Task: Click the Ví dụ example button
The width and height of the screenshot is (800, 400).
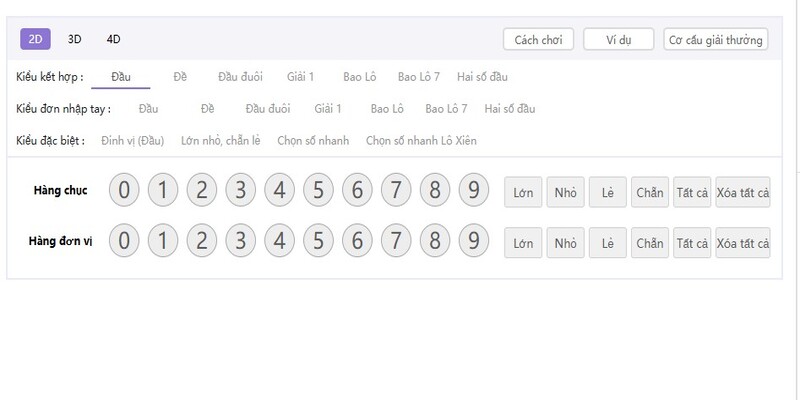Action: pyautogui.click(x=618, y=40)
